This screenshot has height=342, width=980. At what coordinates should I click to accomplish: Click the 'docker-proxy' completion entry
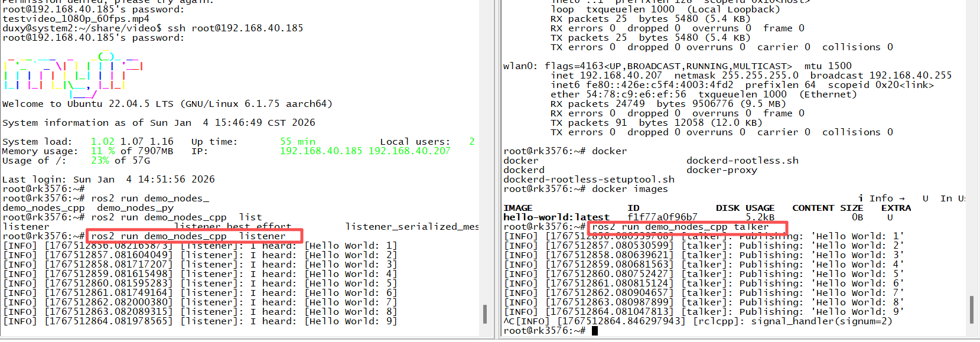(x=722, y=170)
